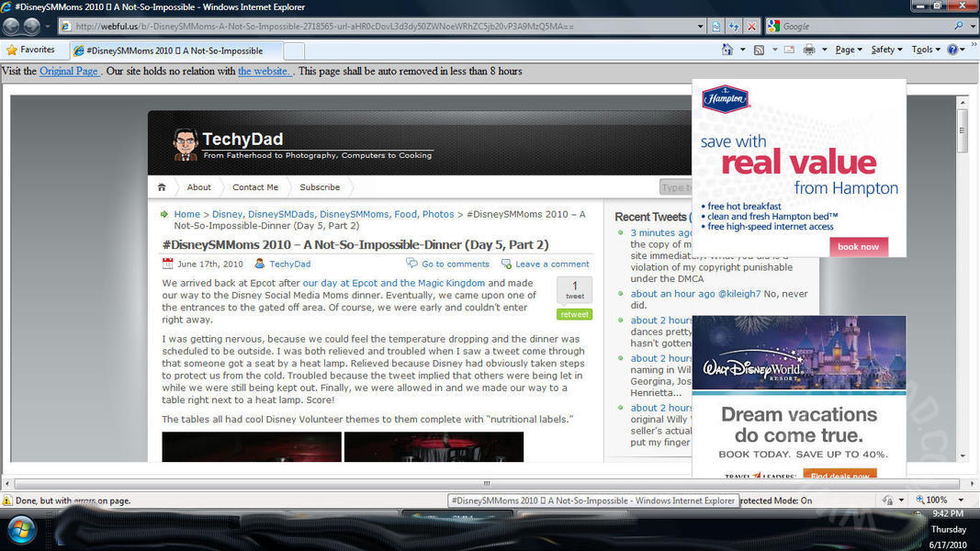Screen dimensions: 980x551
Task: Open the Page menu
Action: click(x=848, y=50)
